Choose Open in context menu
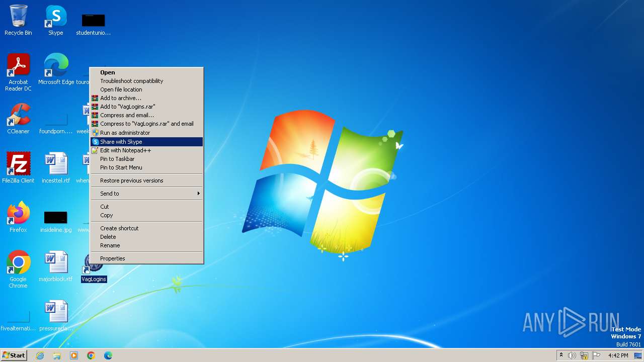The image size is (644, 362). pos(146,72)
